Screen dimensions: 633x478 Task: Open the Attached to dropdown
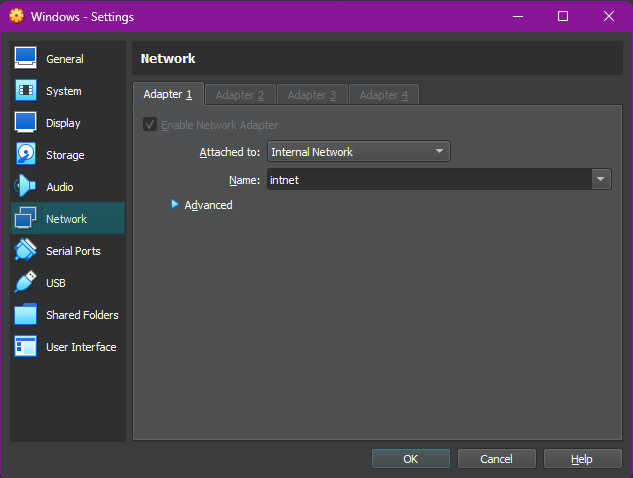click(358, 151)
